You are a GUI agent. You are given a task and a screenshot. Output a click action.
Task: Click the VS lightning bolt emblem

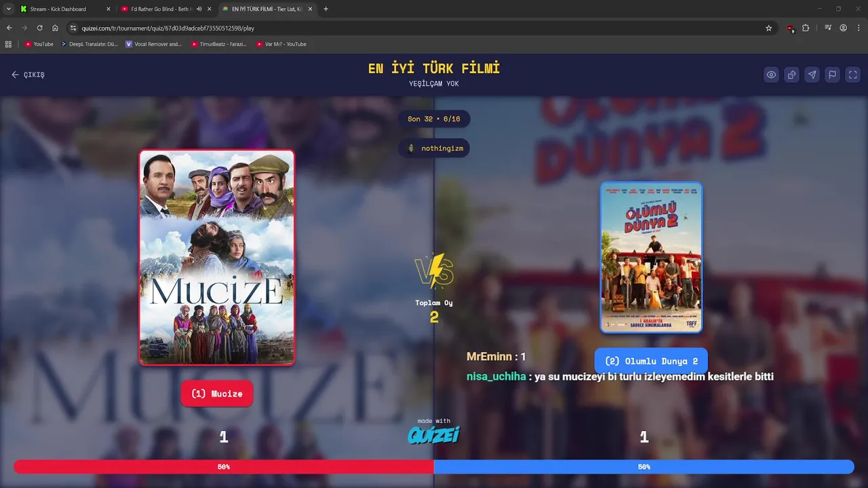[434, 271]
